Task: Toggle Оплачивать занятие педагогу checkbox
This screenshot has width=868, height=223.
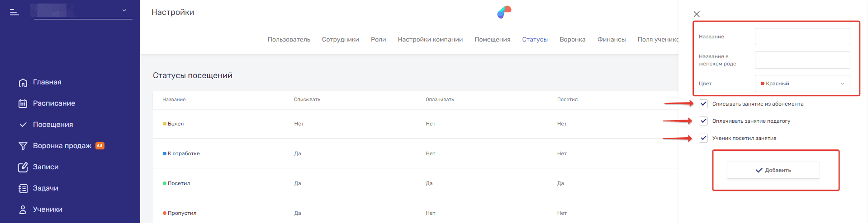Action: tap(703, 121)
